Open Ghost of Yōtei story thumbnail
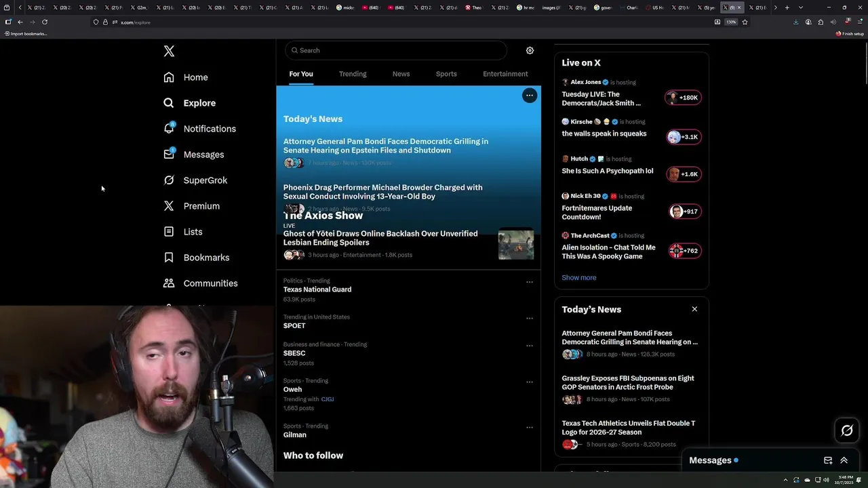 pos(516,244)
